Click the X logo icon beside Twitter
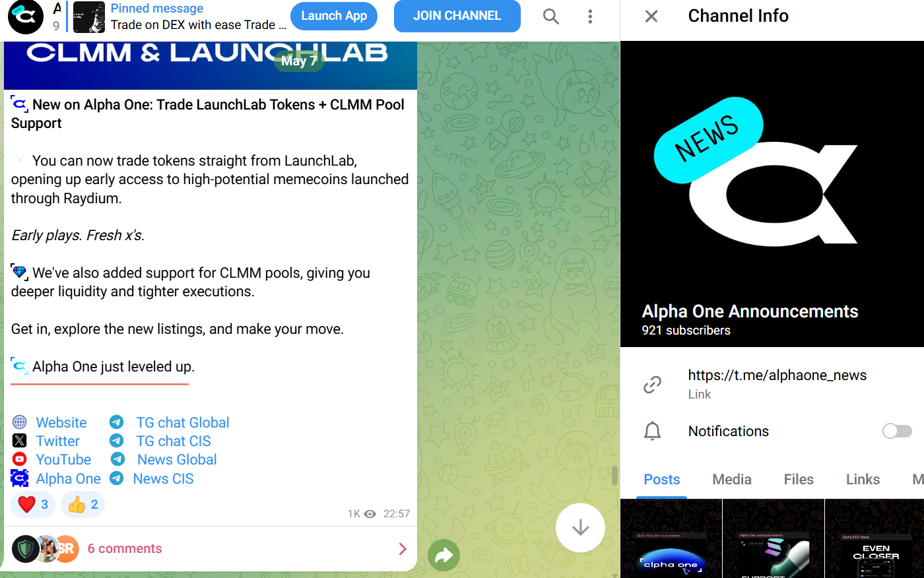This screenshot has height=578, width=924. (x=20, y=441)
